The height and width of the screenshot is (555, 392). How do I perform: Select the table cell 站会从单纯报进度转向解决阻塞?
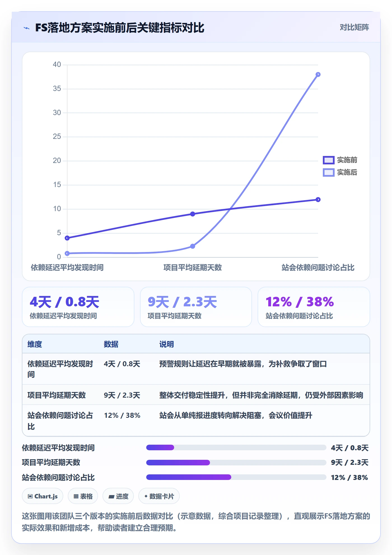click(x=236, y=415)
